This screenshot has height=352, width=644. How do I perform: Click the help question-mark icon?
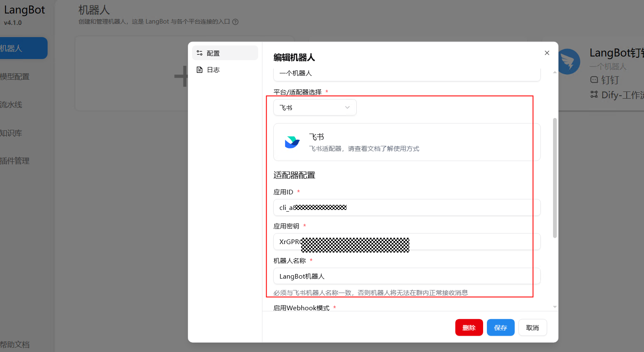[235, 22]
